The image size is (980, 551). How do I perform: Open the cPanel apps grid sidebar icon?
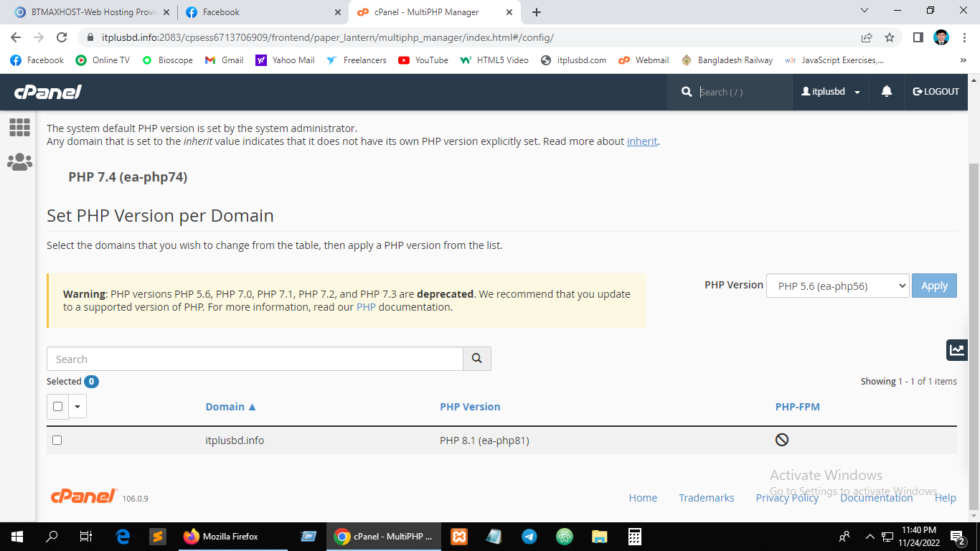pyautogui.click(x=19, y=128)
